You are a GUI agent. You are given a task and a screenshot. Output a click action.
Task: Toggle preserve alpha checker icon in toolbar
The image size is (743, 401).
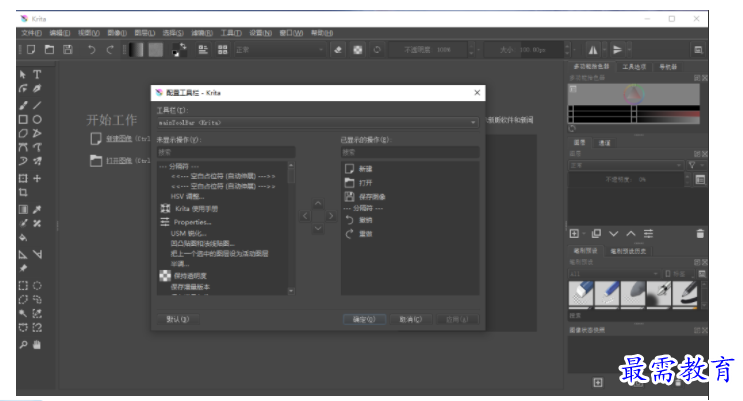tap(358, 50)
